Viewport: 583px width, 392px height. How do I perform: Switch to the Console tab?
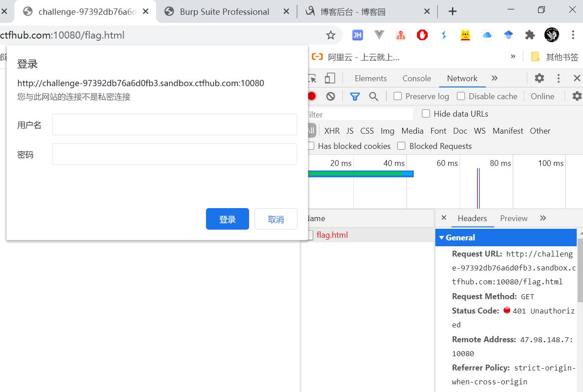click(x=416, y=78)
